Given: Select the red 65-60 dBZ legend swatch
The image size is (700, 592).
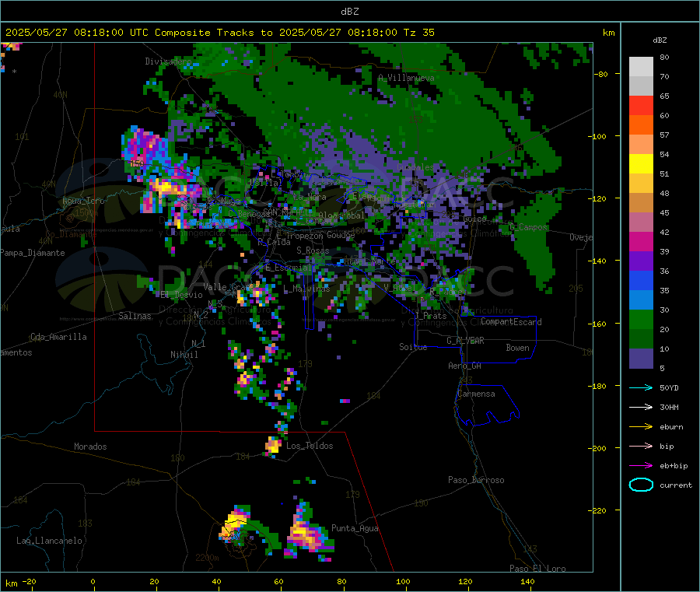Looking at the screenshot, I should point(641,106).
